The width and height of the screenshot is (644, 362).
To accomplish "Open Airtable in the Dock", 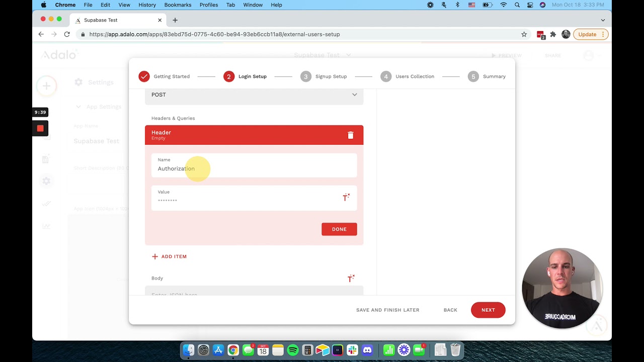I will click(323, 350).
